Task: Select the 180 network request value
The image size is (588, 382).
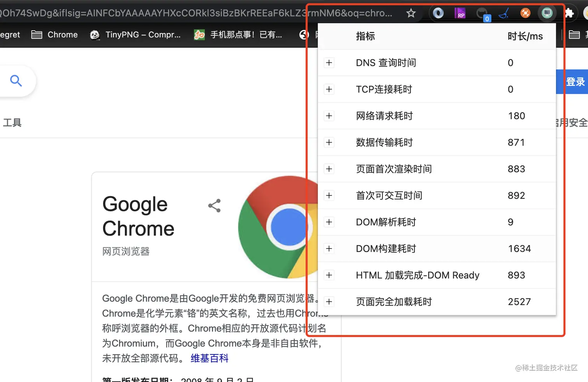Action: (x=516, y=116)
